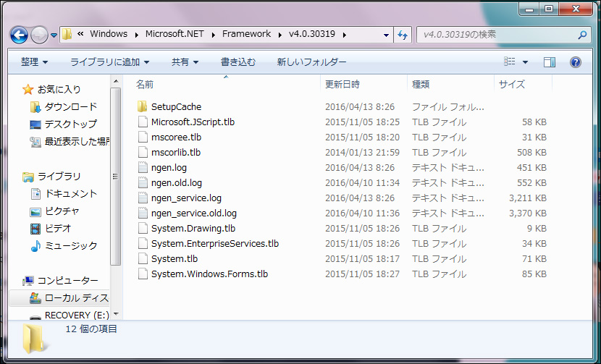Select the ngen_service.old.log file icon
The height and width of the screenshot is (364, 601).
(143, 213)
